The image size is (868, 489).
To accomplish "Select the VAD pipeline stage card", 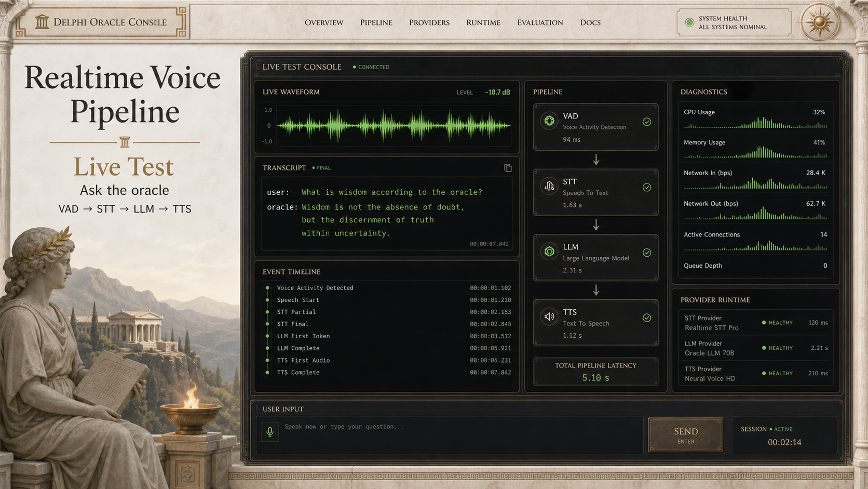I will coord(595,127).
